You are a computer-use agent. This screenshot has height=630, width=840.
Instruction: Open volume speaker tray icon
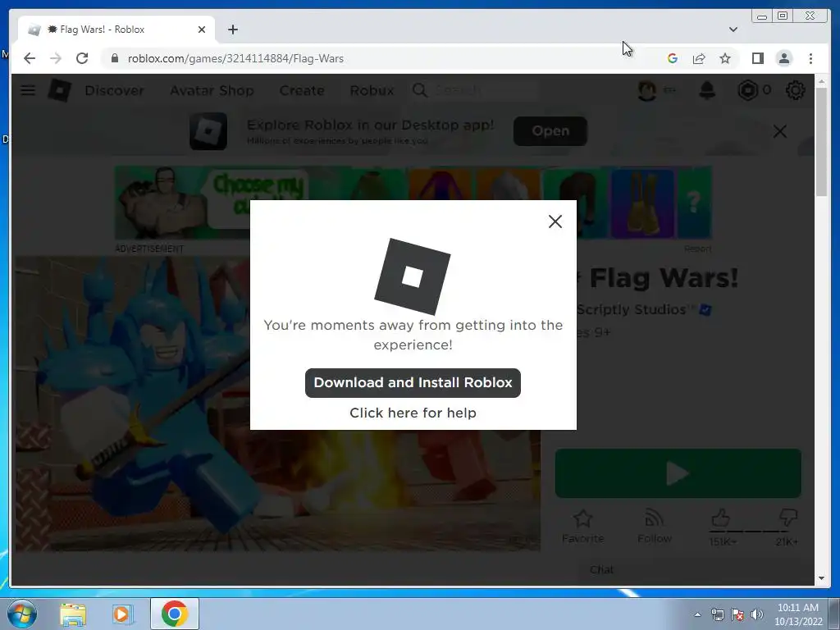[757, 614]
